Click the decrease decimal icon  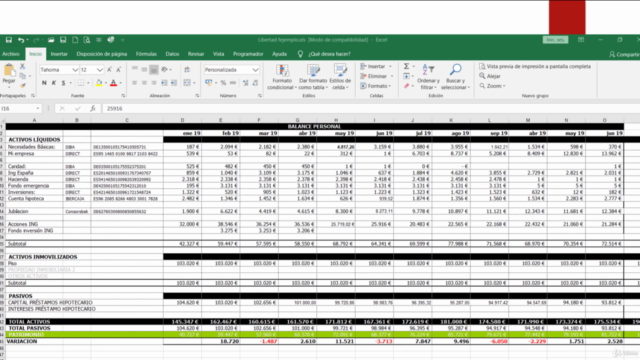(255, 83)
